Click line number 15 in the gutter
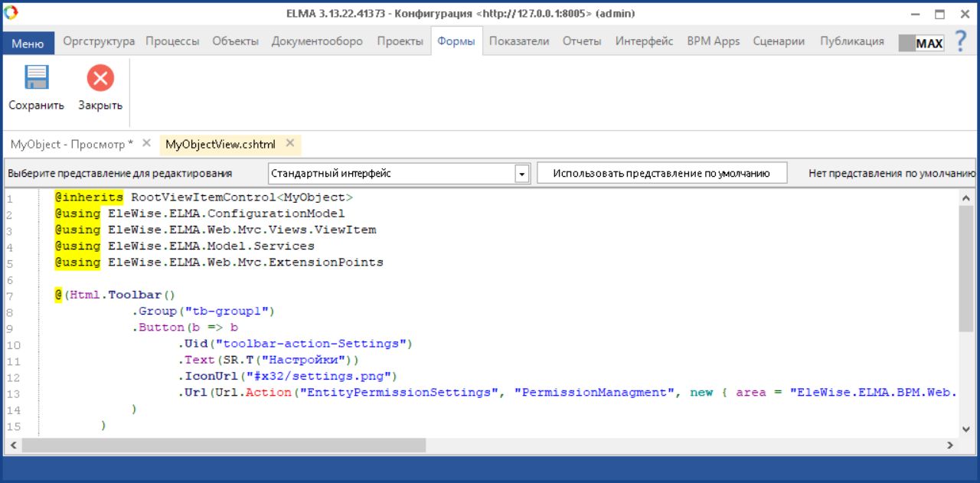Image resolution: width=980 pixels, height=483 pixels. click(12, 426)
